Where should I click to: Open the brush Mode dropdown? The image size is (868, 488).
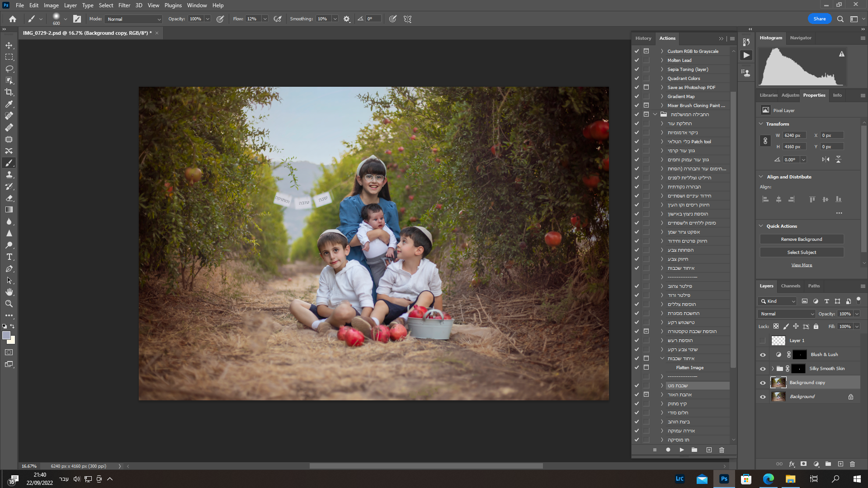point(134,19)
